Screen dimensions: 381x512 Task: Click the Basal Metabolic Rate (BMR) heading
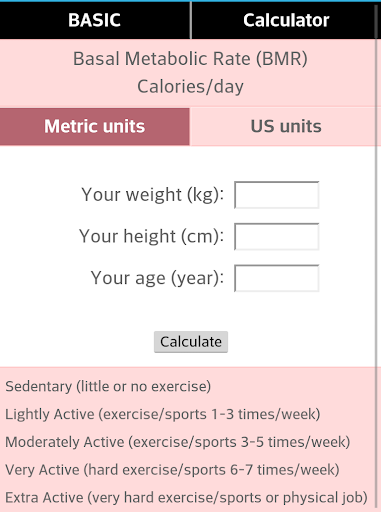pos(190,59)
